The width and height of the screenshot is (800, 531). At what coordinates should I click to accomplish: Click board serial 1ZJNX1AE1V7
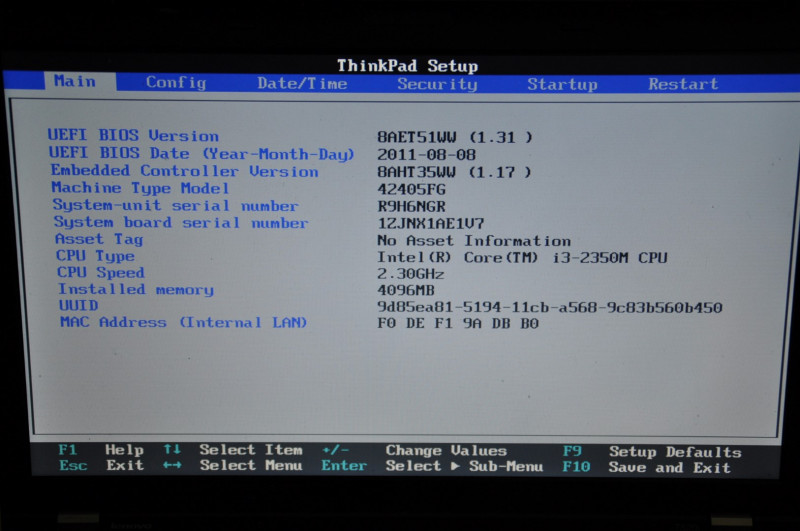431,223
